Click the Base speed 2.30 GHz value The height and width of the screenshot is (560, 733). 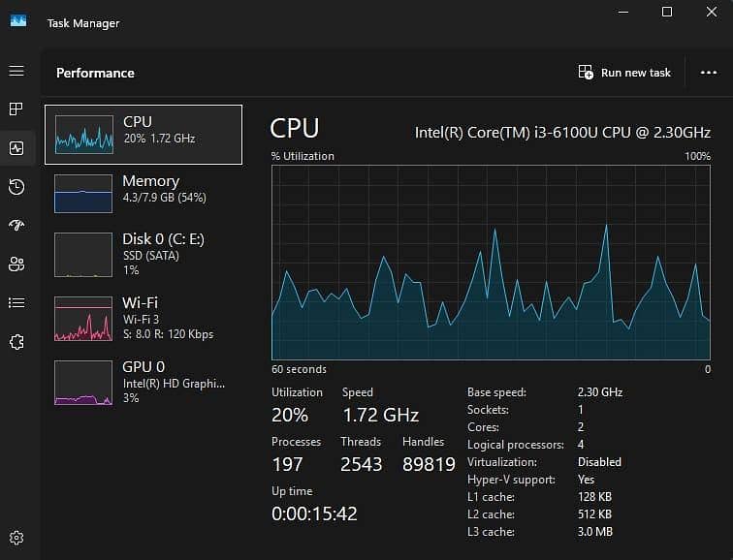click(600, 391)
